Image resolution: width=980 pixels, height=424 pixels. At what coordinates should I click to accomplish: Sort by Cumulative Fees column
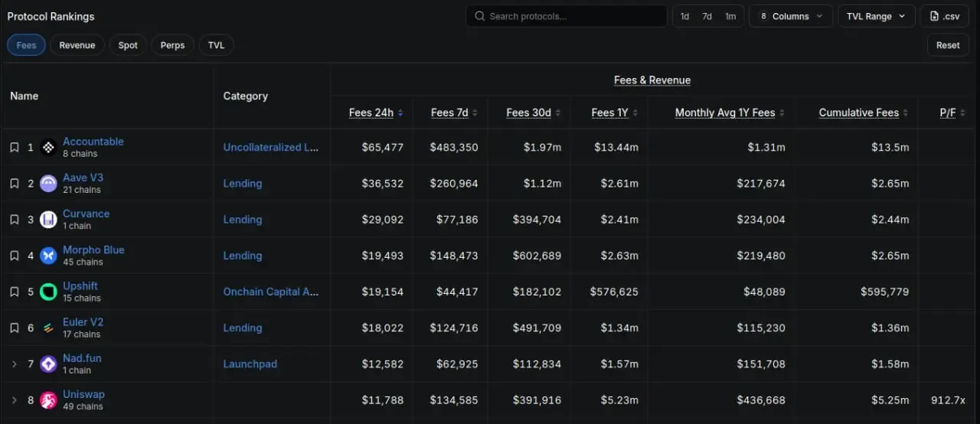coord(864,113)
